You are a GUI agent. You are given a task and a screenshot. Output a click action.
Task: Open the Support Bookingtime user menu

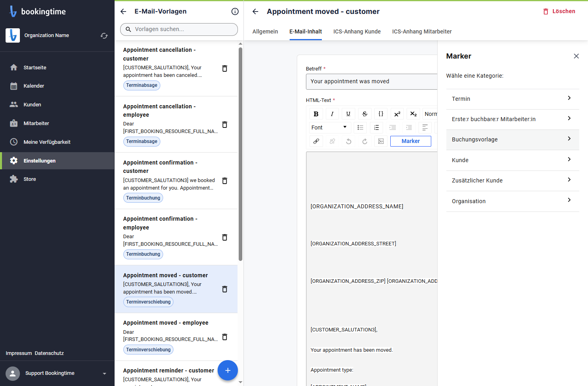click(x=57, y=373)
